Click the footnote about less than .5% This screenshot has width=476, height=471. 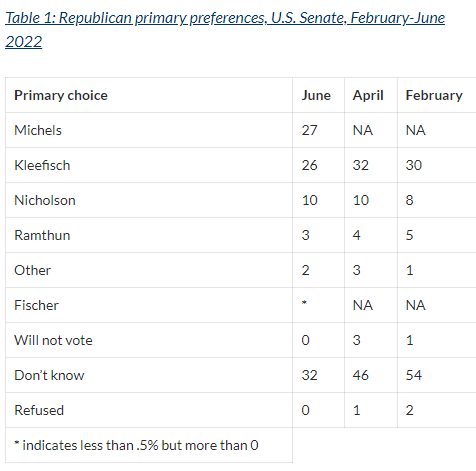(x=136, y=445)
